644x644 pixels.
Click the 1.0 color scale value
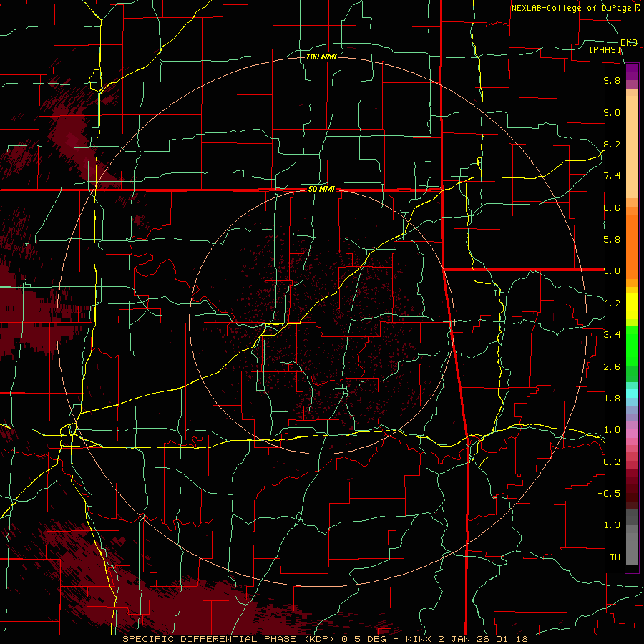point(612,430)
